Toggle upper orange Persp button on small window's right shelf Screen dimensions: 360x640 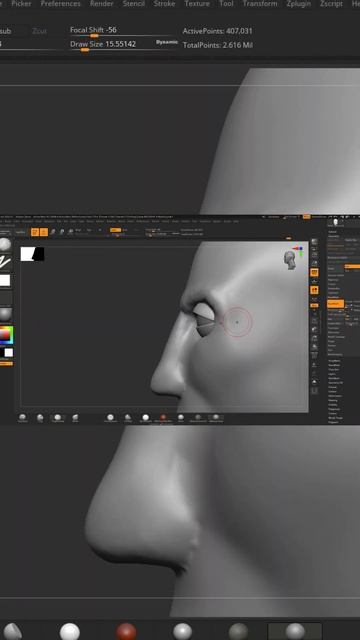314,272
